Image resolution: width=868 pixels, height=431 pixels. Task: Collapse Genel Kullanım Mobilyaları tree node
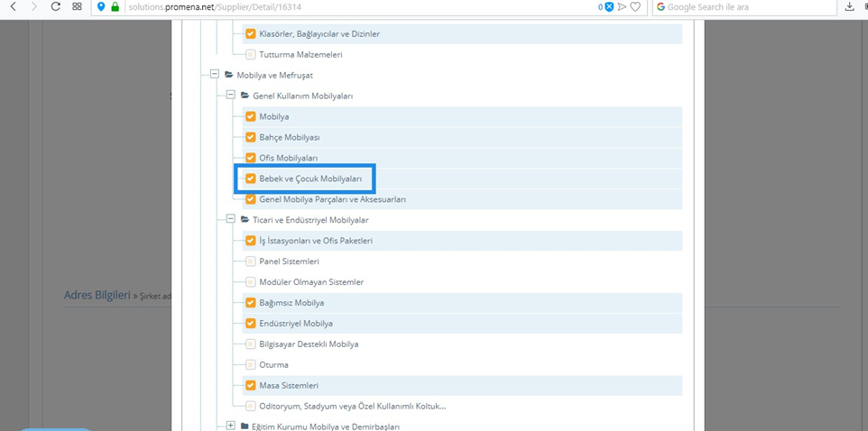(x=231, y=96)
